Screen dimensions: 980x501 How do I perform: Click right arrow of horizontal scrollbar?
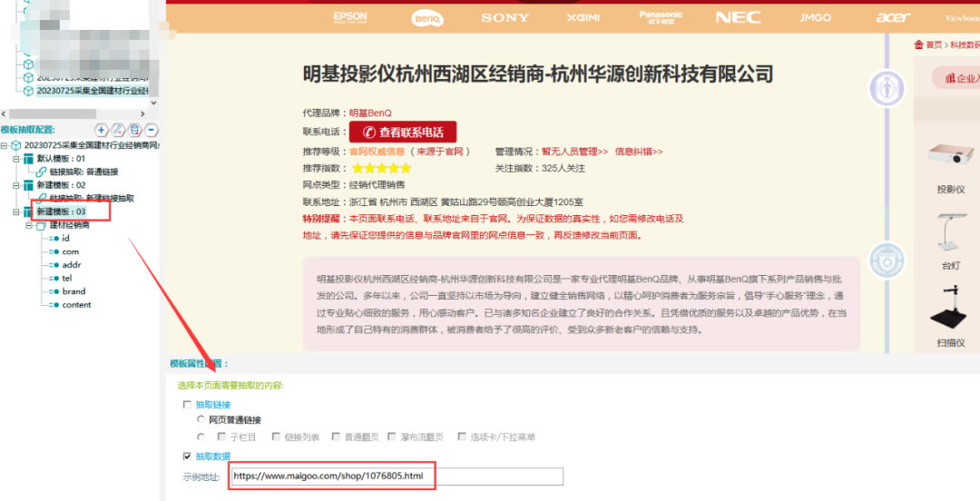[142, 113]
